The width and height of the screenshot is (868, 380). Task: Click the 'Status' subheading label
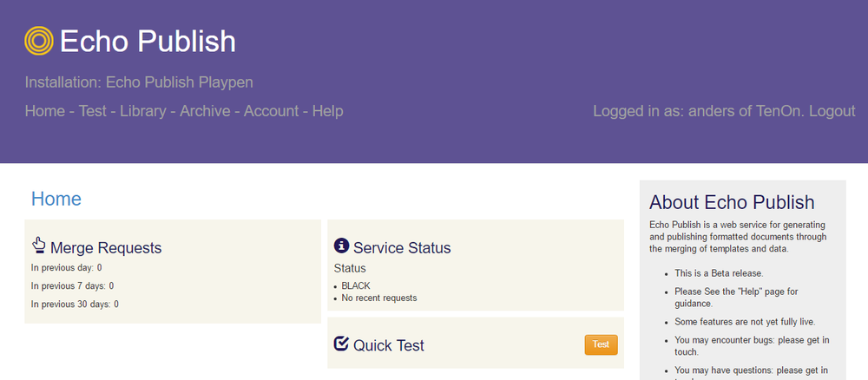[350, 269]
